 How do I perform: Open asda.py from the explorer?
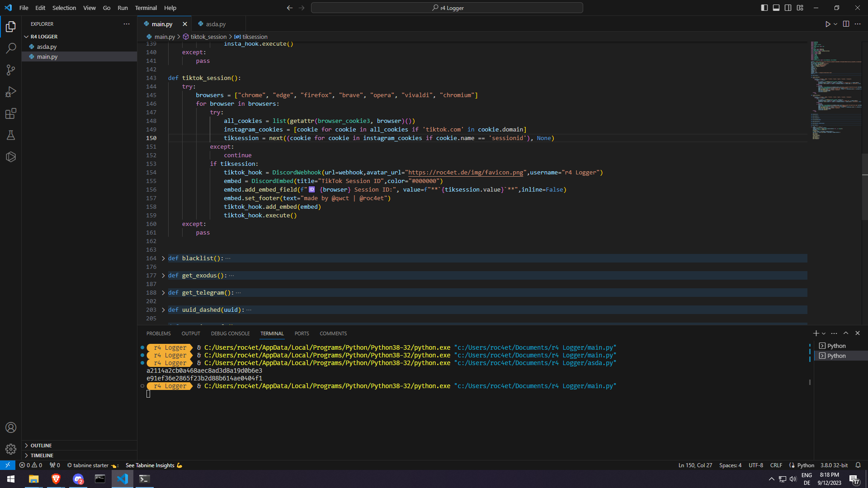point(47,47)
